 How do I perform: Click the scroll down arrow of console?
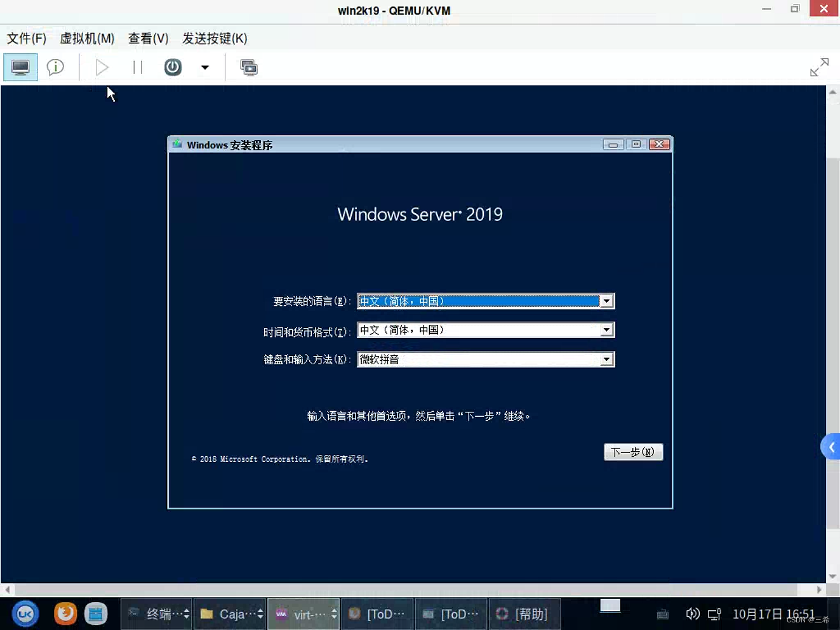click(x=832, y=576)
